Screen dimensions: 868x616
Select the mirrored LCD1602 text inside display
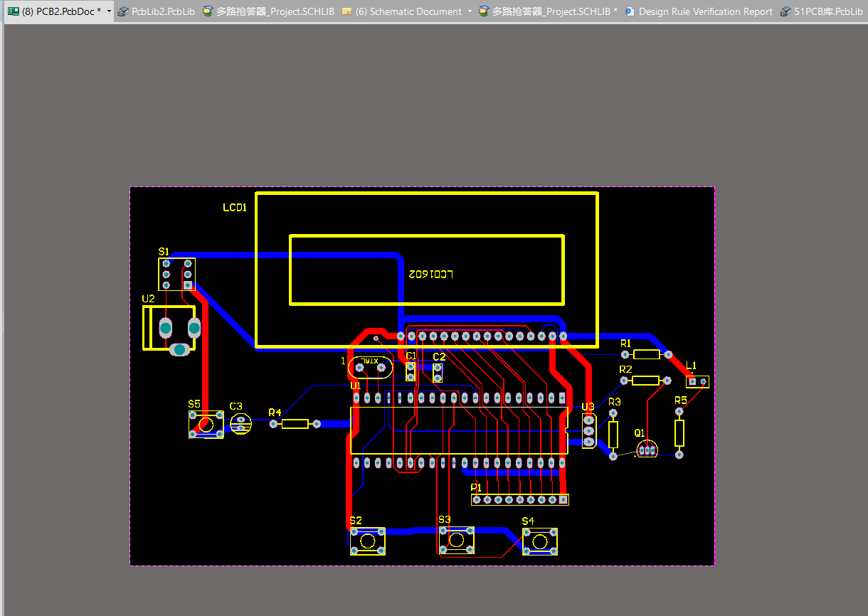(x=430, y=274)
